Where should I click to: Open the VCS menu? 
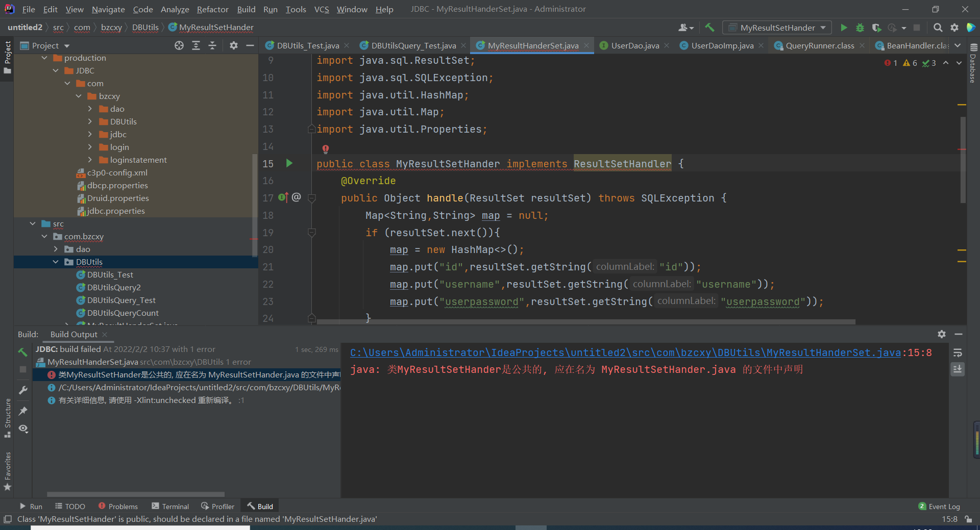322,9
